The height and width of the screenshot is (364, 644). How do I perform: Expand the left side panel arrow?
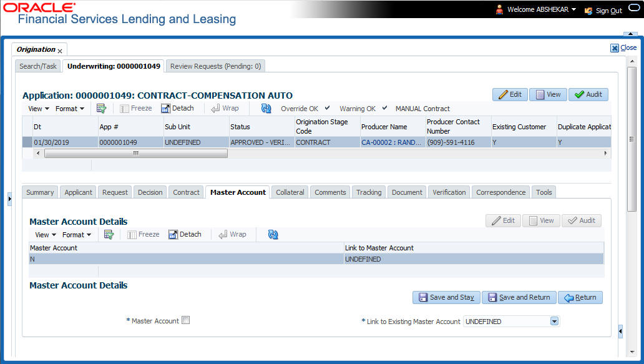pos(9,199)
